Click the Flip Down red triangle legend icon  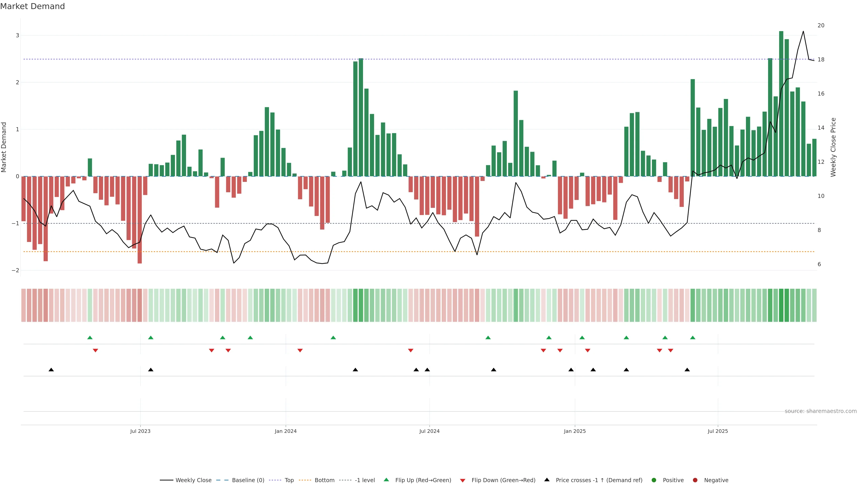(x=462, y=480)
